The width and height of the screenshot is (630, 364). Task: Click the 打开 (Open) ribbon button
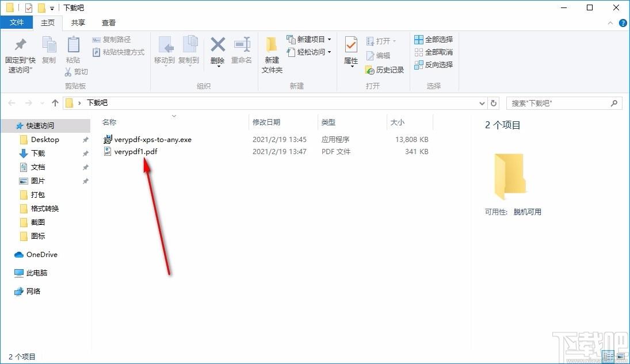(x=381, y=41)
